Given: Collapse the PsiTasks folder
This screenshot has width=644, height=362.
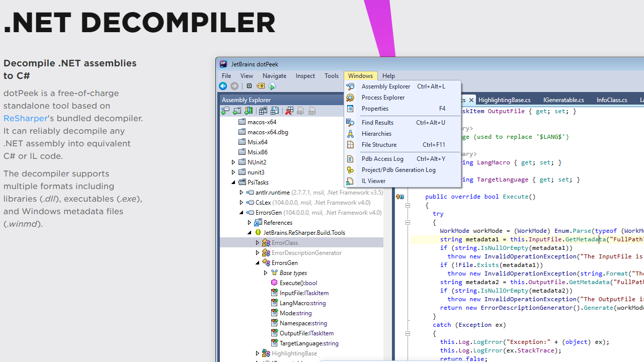Looking at the screenshot, I should [233, 183].
